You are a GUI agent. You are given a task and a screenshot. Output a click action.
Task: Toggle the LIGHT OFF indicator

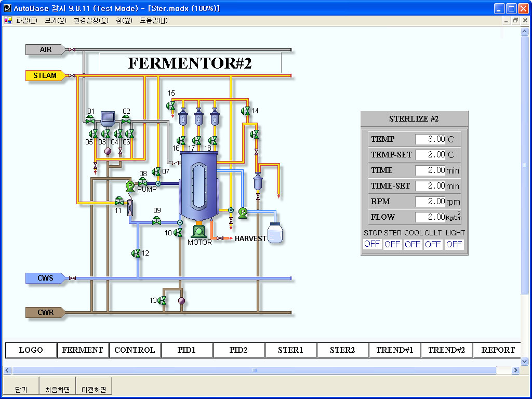[454, 244]
